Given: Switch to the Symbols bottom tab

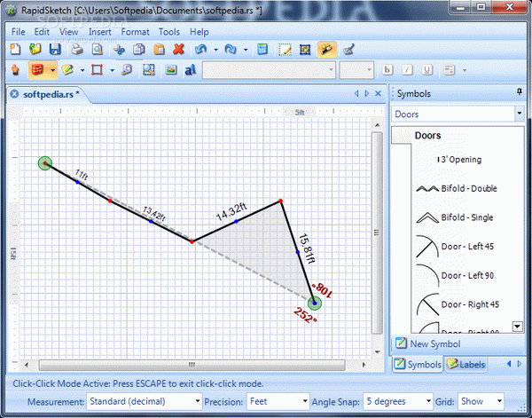Looking at the screenshot, I should (418, 365).
